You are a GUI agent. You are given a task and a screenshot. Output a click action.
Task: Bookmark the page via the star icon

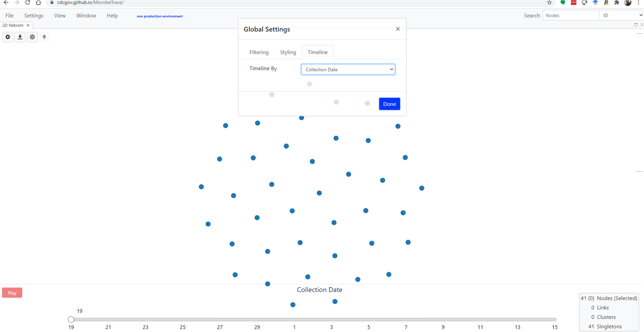coord(549,3)
